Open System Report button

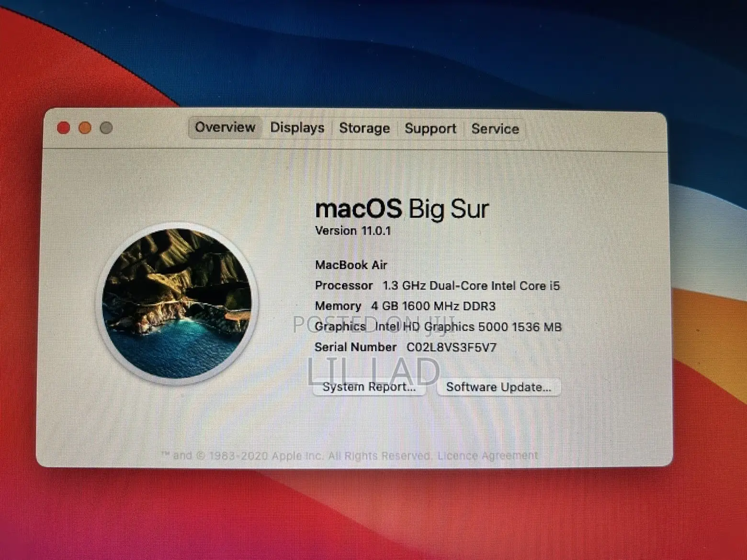(369, 387)
